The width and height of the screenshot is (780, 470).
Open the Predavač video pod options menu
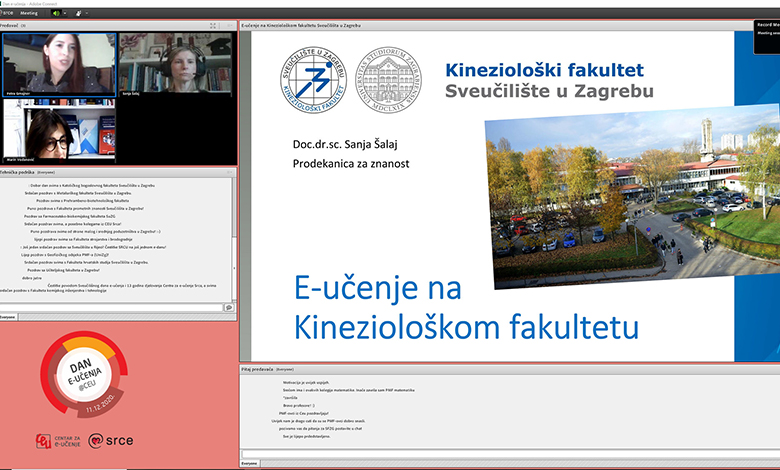pos(229,25)
